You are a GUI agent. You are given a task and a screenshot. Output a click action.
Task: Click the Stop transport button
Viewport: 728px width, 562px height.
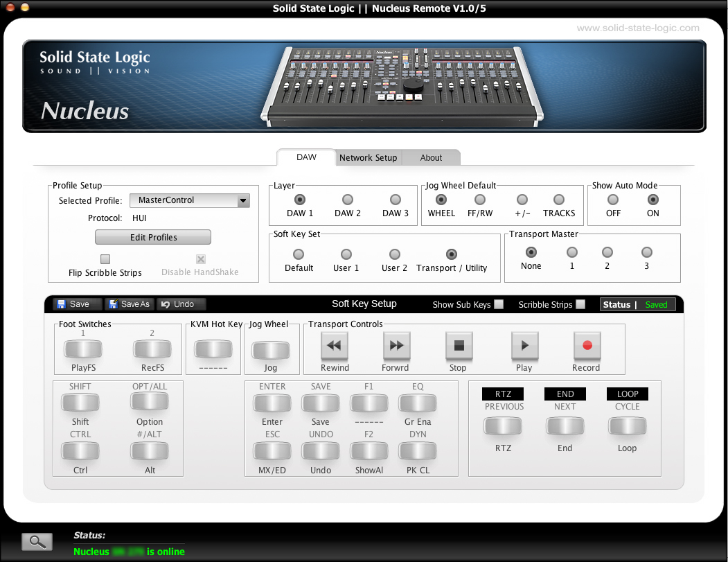[x=459, y=346]
